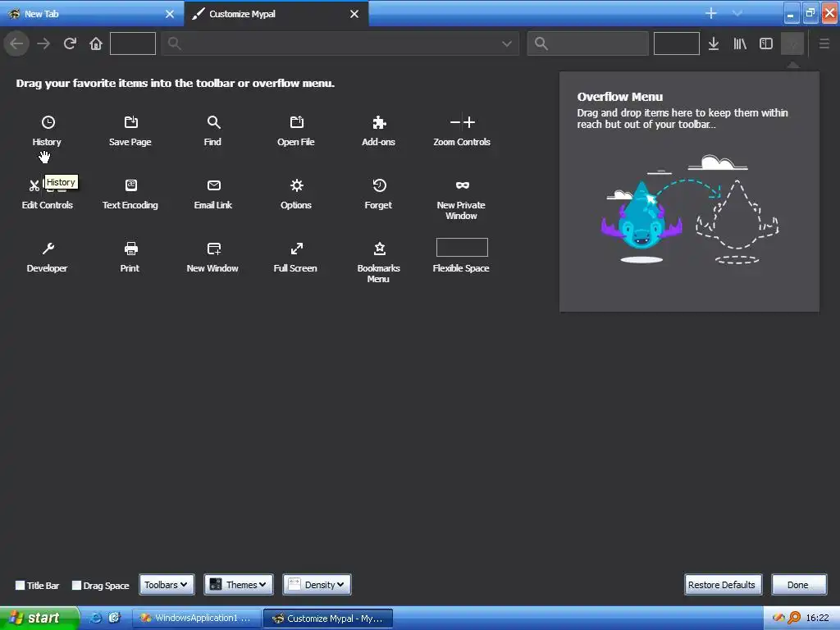The width and height of the screenshot is (840, 630).
Task: Click the Forward arrow button
Action: (43, 43)
